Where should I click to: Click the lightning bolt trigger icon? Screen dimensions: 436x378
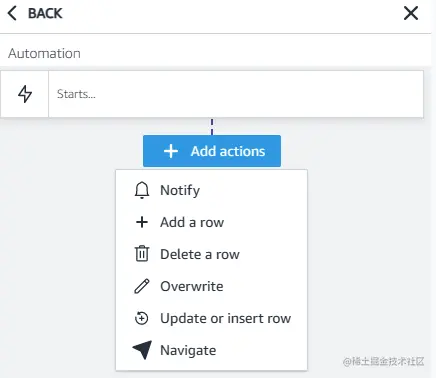coord(25,94)
